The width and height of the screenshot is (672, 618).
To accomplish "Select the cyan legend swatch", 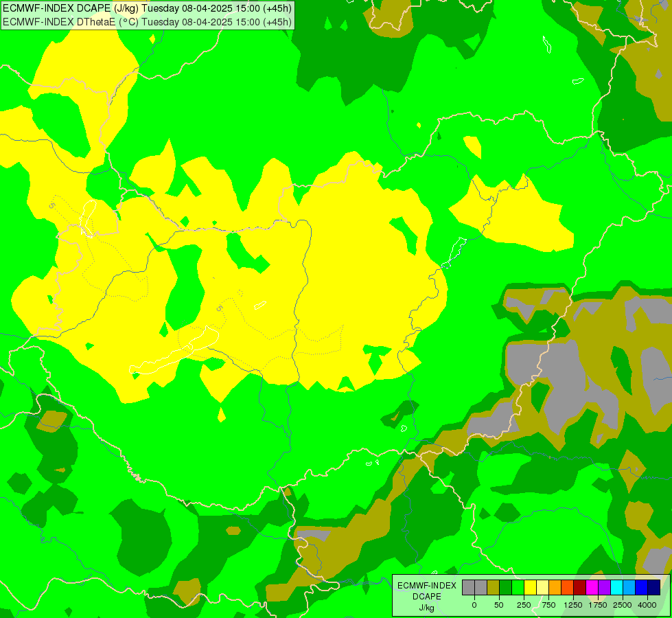I will coord(617,588).
